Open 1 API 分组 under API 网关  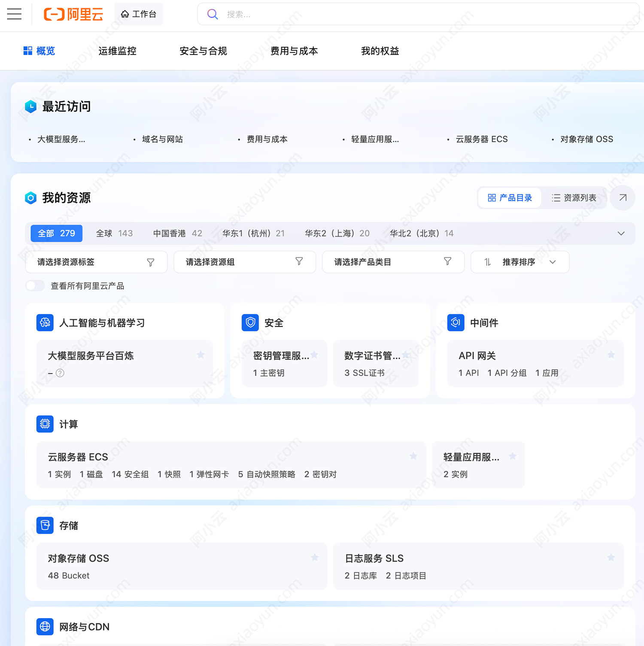[x=507, y=373]
